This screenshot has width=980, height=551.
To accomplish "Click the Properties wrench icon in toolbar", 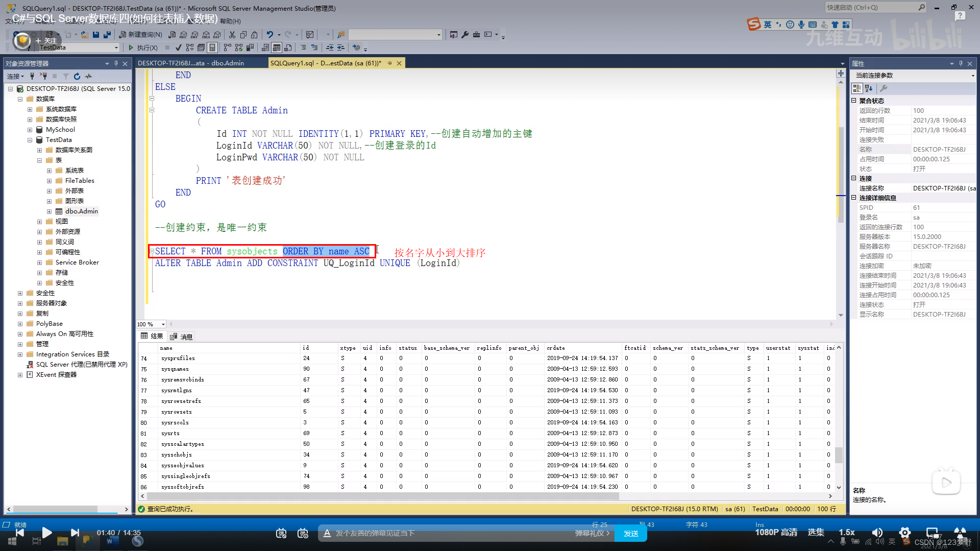I will (x=465, y=35).
